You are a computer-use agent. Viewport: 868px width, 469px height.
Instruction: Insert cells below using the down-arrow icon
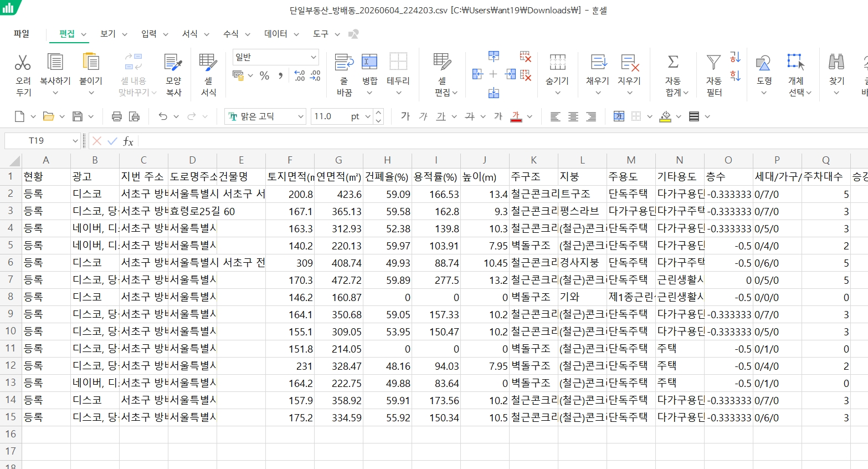(494, 93)
